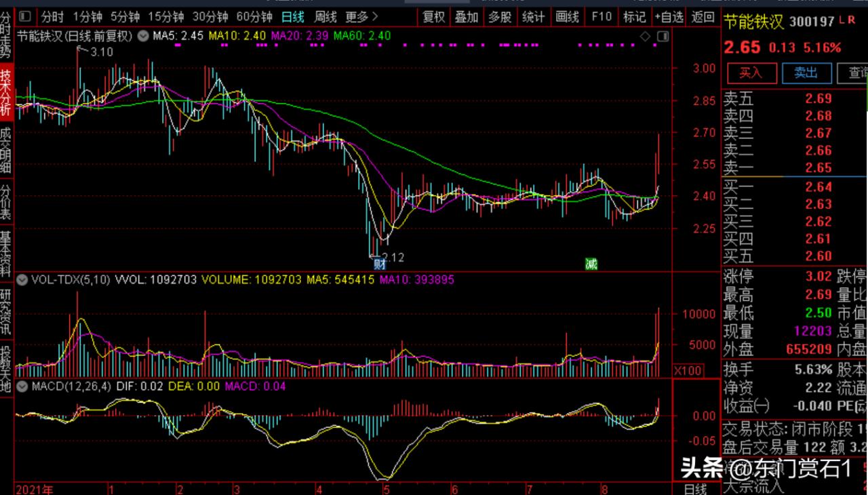Viewport: 868px width, 495px height.
Task: Select the 15分钟 period
Action: [x=166, y=16]
